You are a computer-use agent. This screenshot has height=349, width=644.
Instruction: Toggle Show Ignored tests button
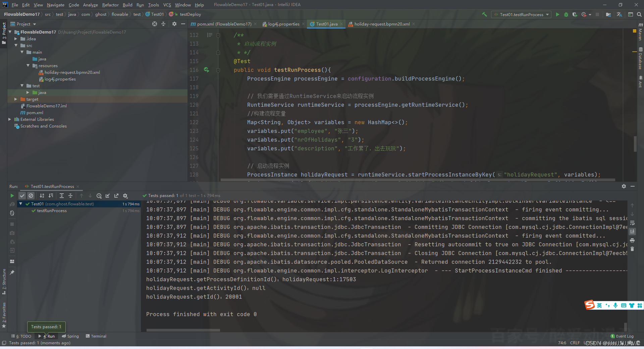tap(31, 196)
